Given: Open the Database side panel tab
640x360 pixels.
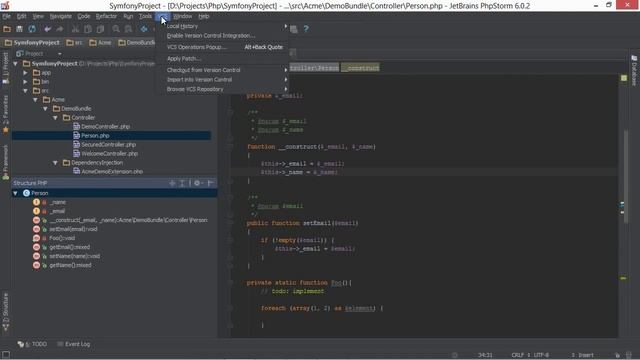Looking at the screenshot, I should [634, 70].
